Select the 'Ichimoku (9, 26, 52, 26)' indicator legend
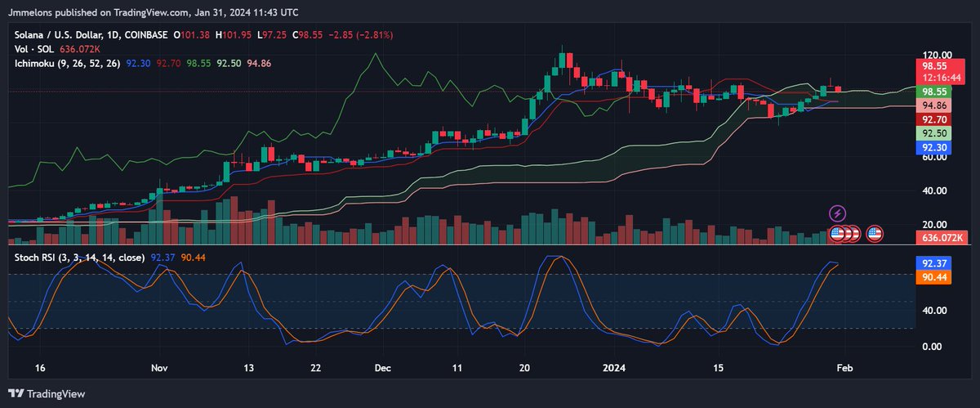 point(68,63)
